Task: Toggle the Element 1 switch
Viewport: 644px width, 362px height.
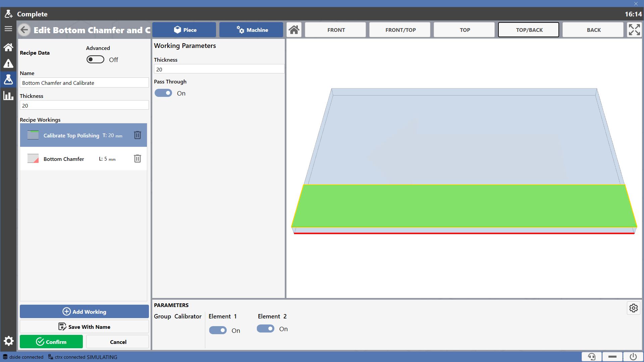Action: pyautogui.click(x=218, y=330)
